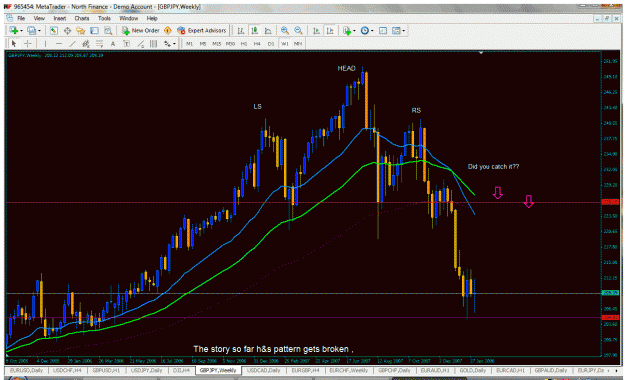Switch to M15 timeframe
The image size is (625, 380).
coord(216,43)
